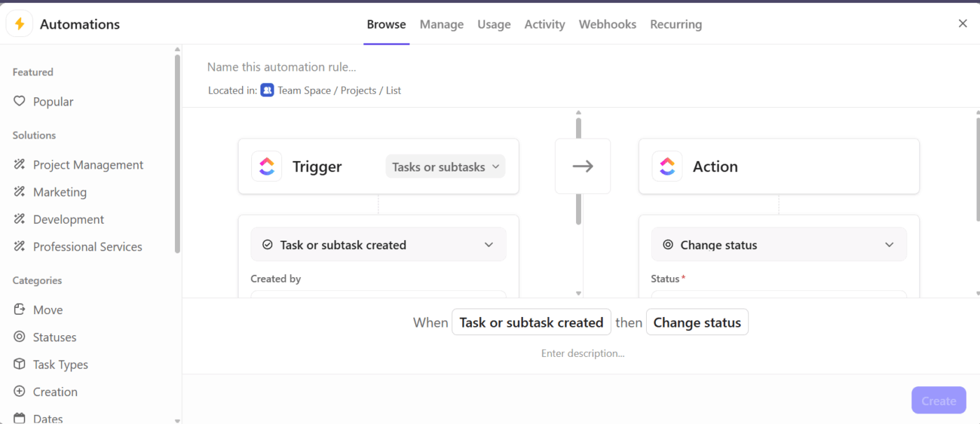Click the Change status summary button
Screen dimensions: 980x424
tap(696, 322)
